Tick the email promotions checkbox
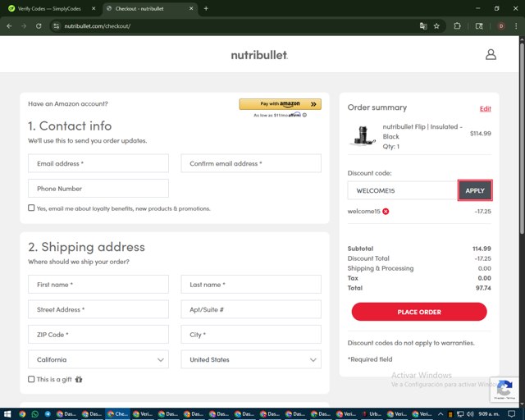This screenshot has height=420, width=525. 31,208
